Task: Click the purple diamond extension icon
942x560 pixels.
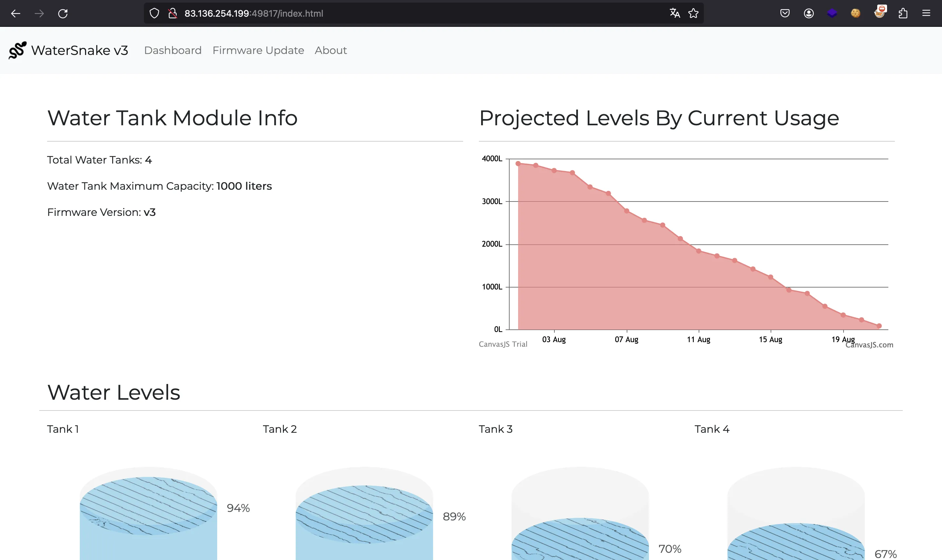Action: tap(832, 14)
